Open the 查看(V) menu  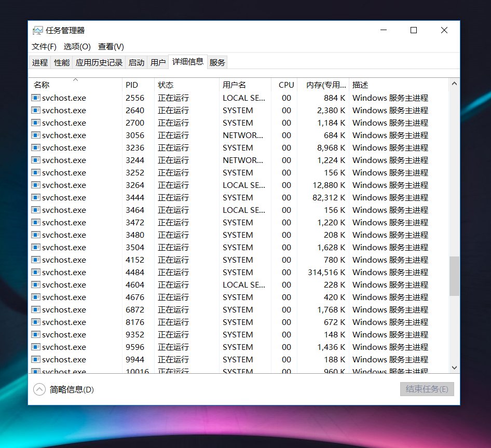[111, 47]
